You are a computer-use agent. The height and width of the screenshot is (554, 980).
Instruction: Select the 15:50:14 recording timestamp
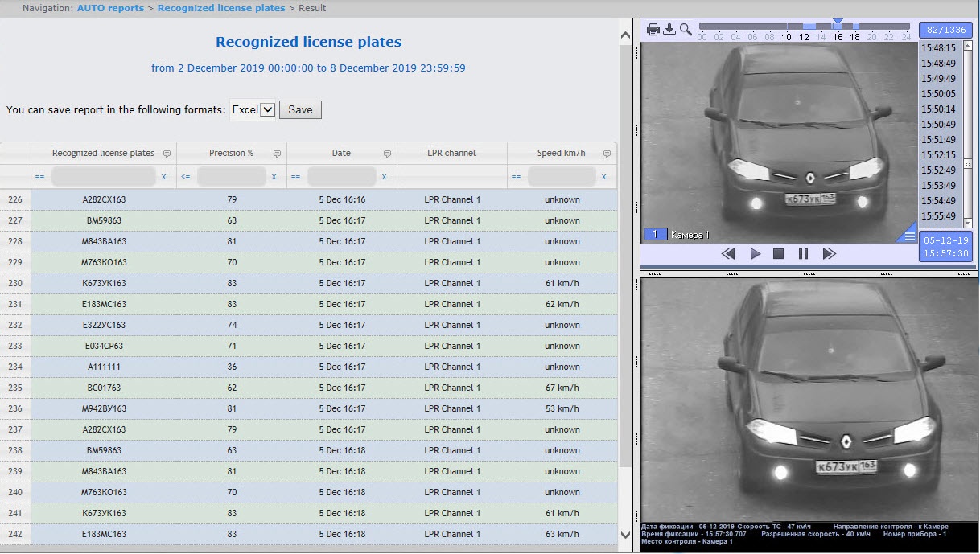tap(938, 109)
